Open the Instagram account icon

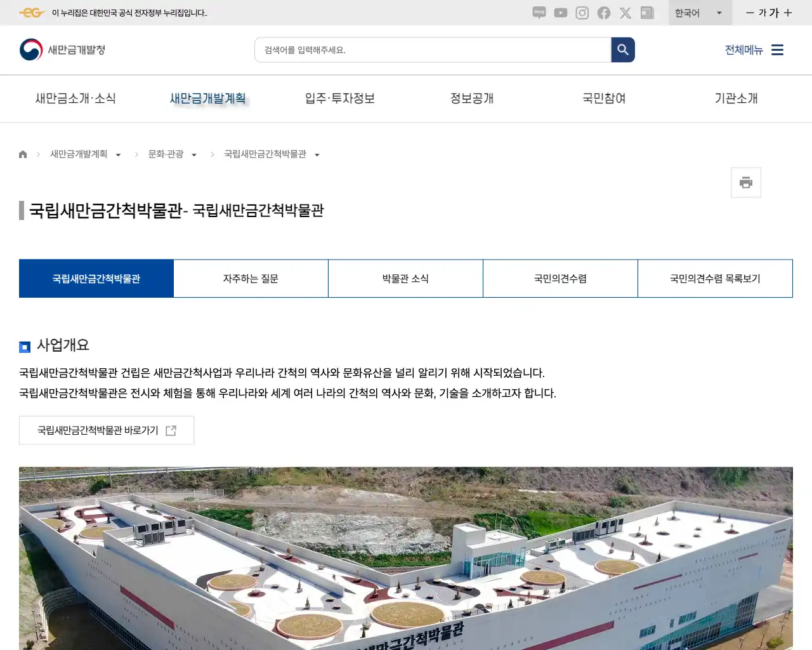coord(582,13)
